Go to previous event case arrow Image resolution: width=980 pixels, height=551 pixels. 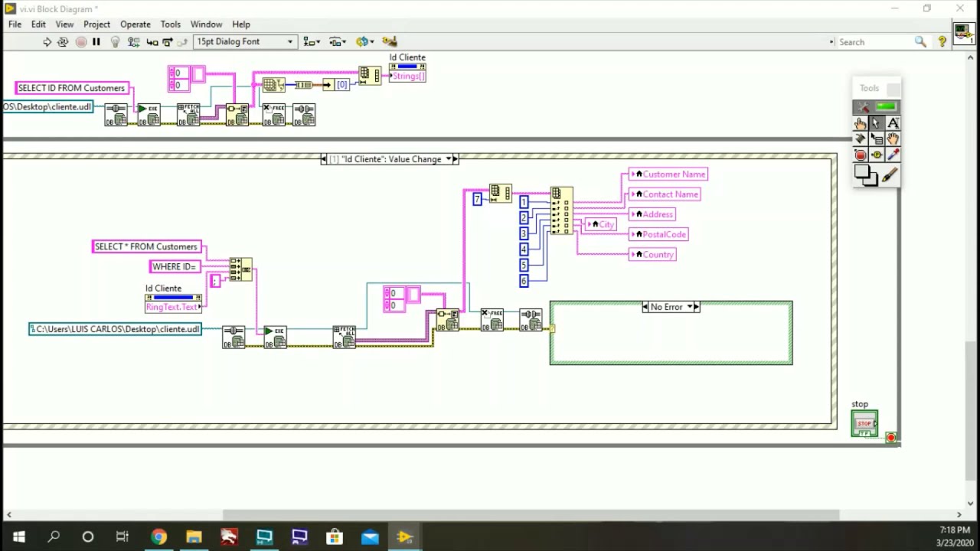[x=325, y=159]
